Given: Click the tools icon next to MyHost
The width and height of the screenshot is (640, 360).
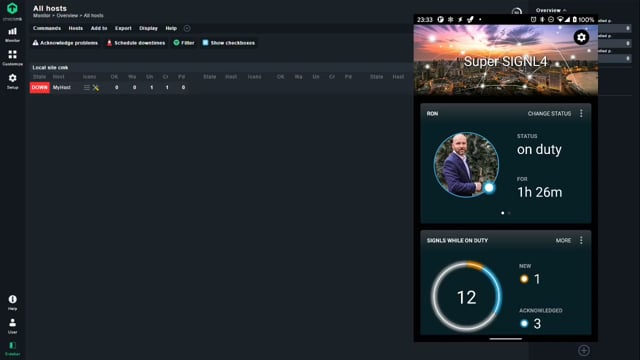Looking at the screenshot, I should point(96,87).
